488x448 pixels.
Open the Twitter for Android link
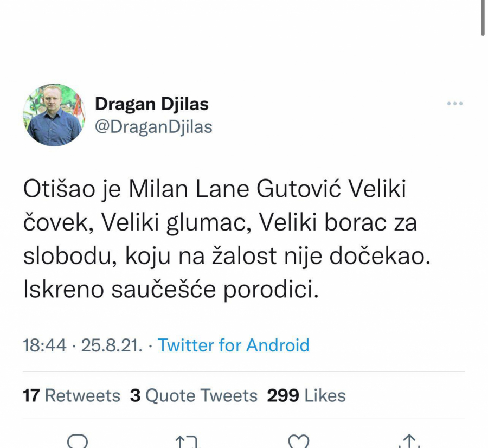[x=233, y=345]
